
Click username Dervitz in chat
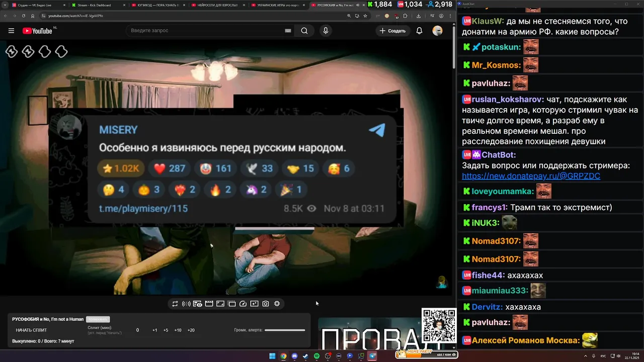[487, 307]
